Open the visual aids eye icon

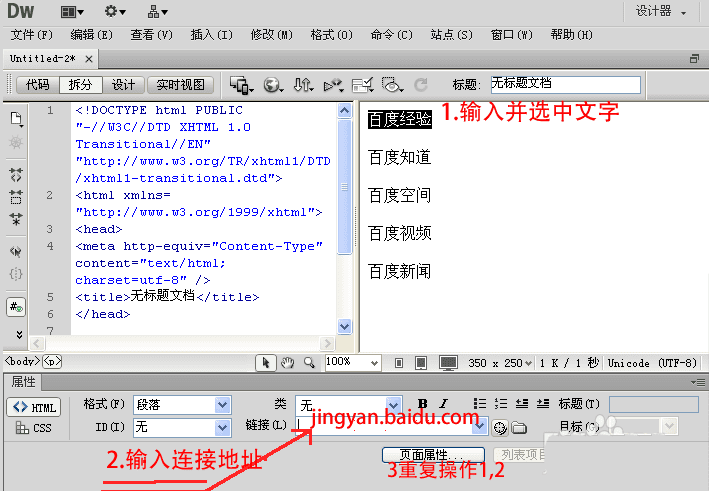pyautogui.click(x=392, y=85)
